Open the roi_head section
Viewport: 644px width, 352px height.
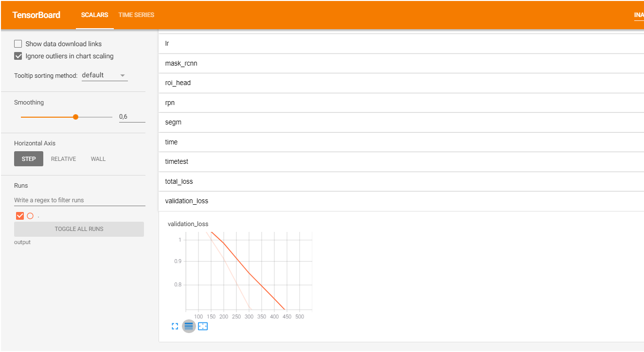click(x=178, y=83)
